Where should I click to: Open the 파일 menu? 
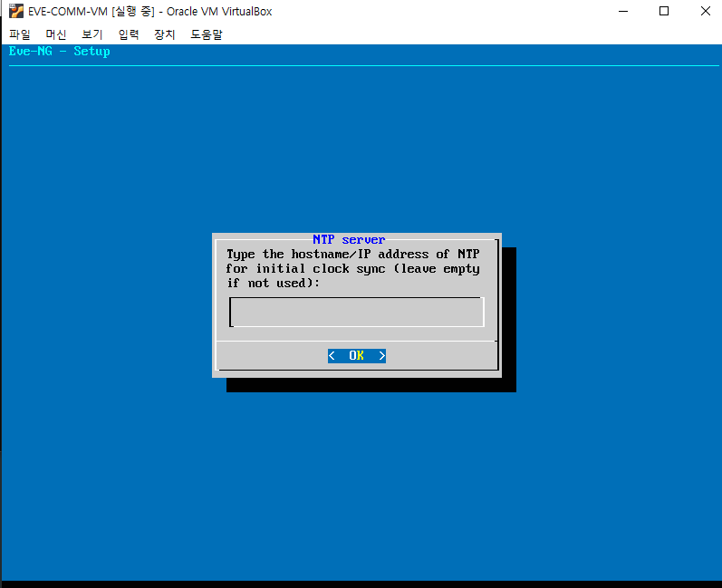(x=19, y=34)
